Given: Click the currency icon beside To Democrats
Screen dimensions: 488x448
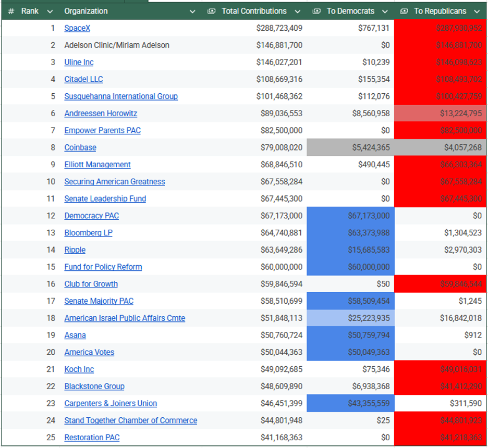Looking at the screenshot, I should point(316,11).
